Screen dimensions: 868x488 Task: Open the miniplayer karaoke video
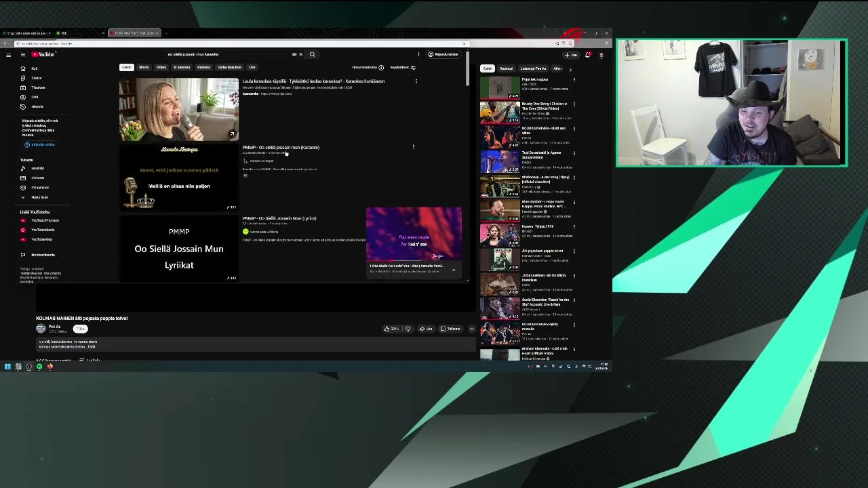pyautogui.click(x=414, y=234)
